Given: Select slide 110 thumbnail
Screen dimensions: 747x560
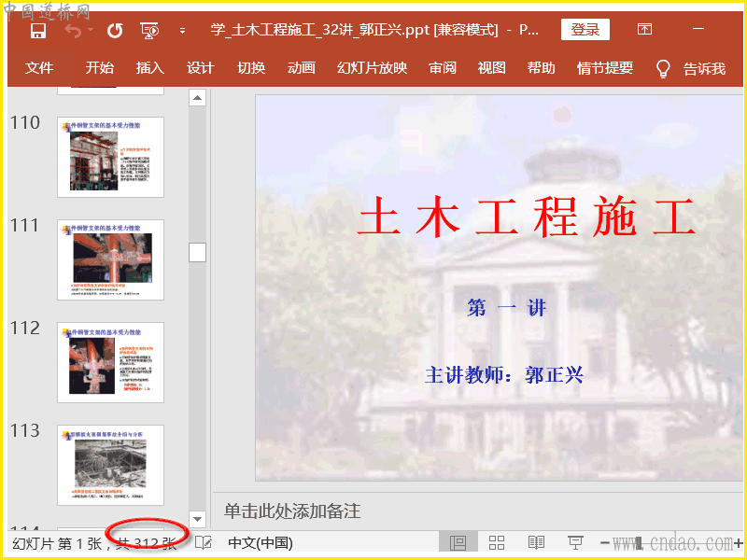Looking at the screenshot, I should coord(110,157).
